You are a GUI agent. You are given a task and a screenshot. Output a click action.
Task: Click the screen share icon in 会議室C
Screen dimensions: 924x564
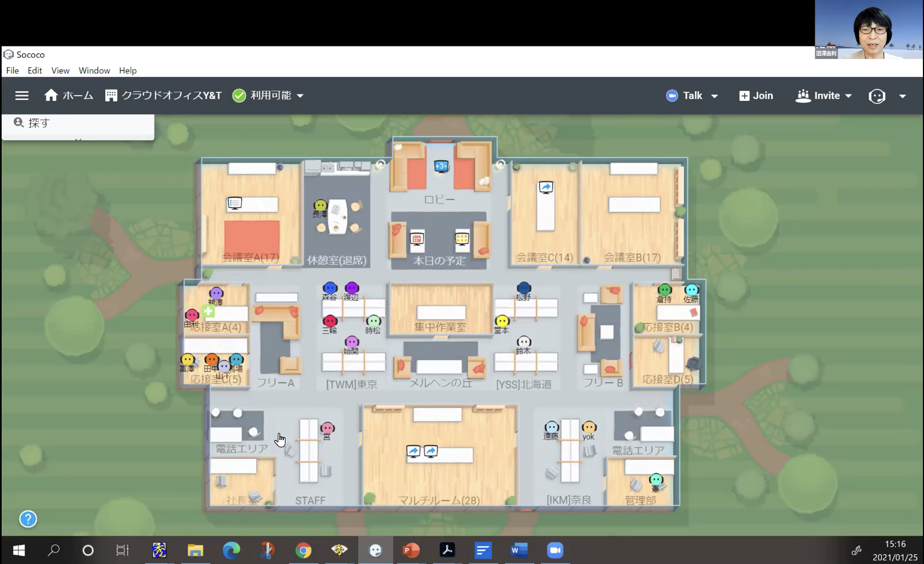point(546,188)
